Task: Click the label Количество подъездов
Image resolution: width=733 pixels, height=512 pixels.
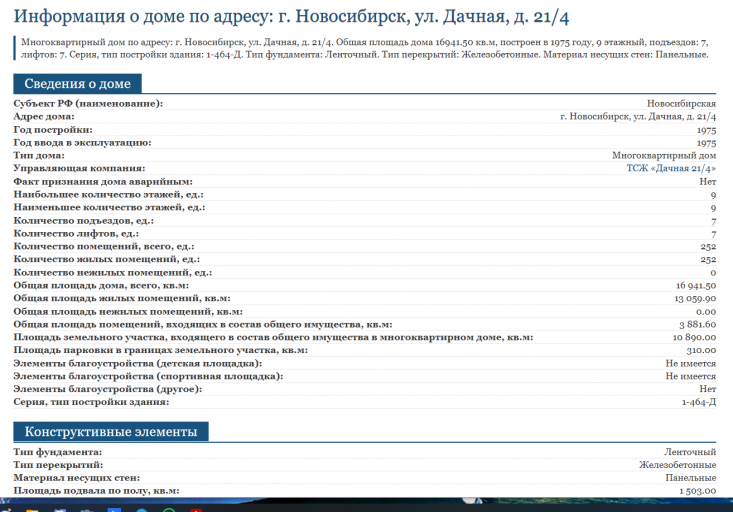Action: pos(84,220)
